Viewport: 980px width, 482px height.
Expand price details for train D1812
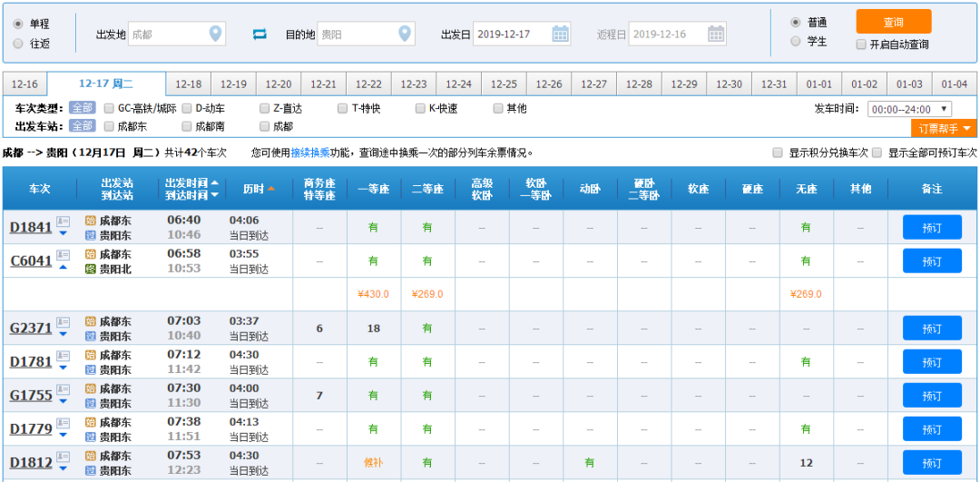point(63,469)
